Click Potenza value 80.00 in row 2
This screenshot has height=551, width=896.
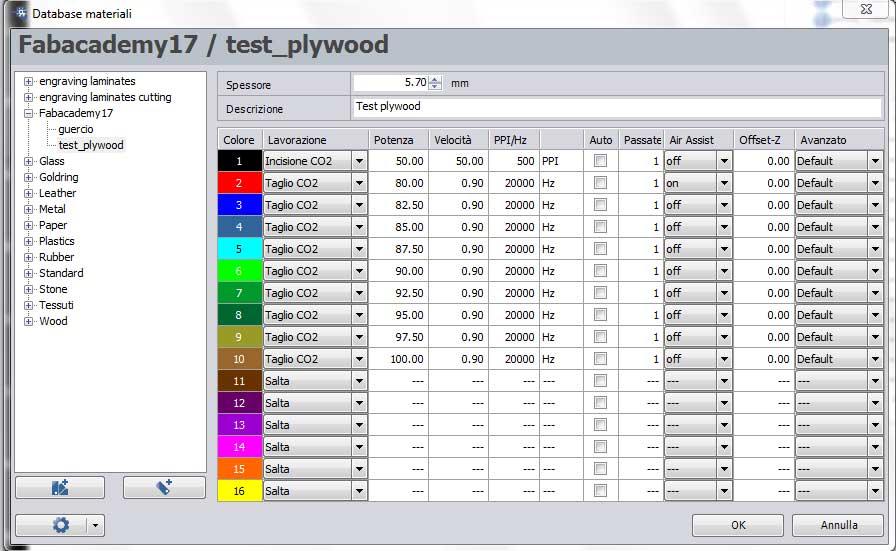point(398,183)
